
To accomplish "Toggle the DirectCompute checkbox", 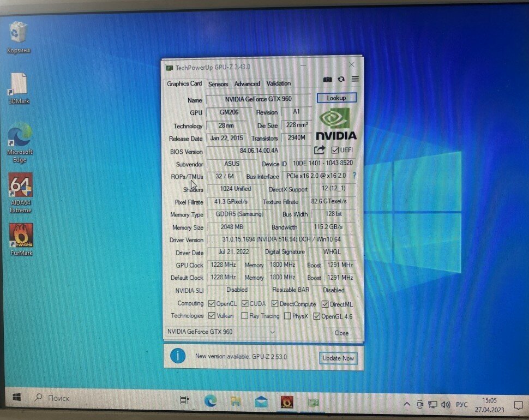I will (275, 304).
